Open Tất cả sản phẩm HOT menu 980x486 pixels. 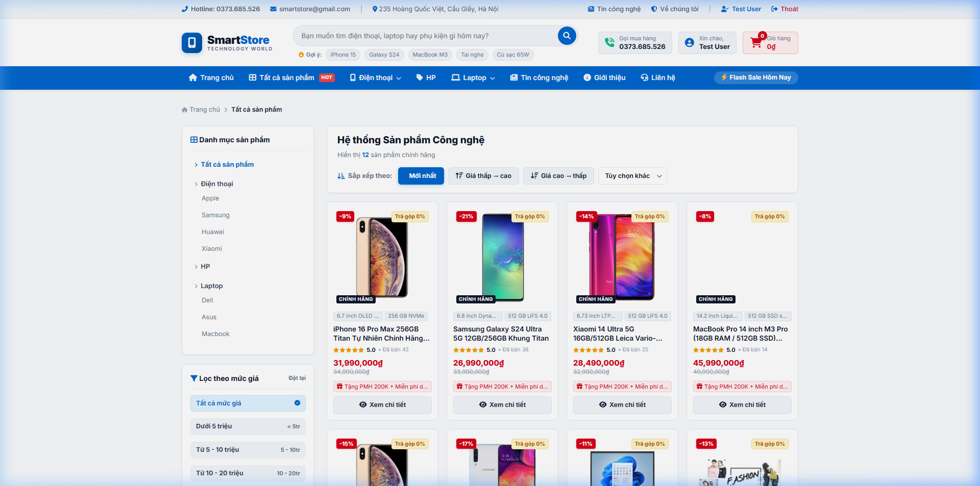[291, 78]
